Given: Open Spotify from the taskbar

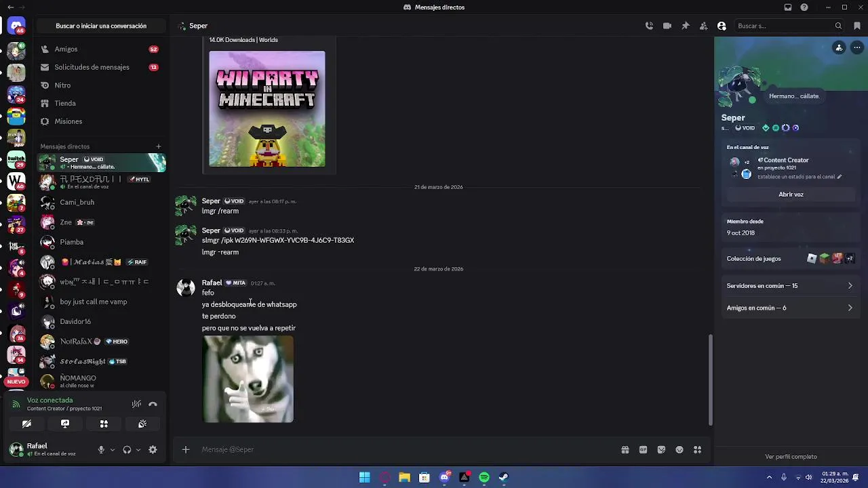Looking at the screenshot, I should [484, 477].
